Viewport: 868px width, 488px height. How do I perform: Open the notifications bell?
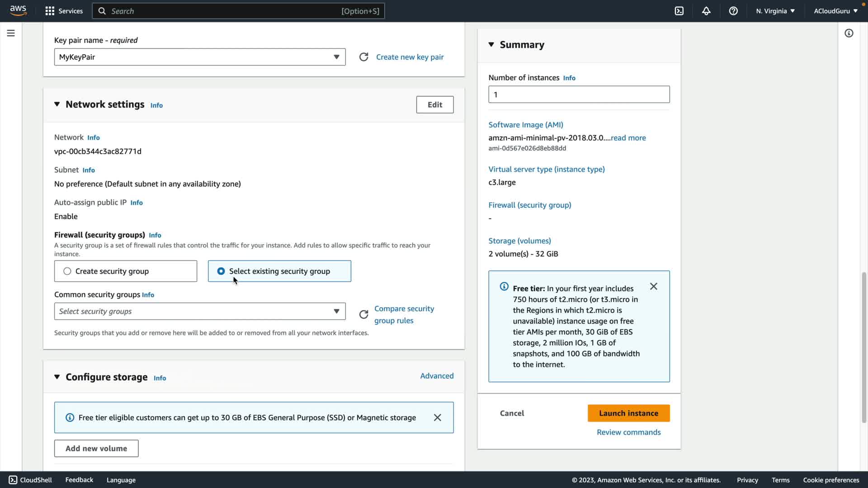coord(706,11)
